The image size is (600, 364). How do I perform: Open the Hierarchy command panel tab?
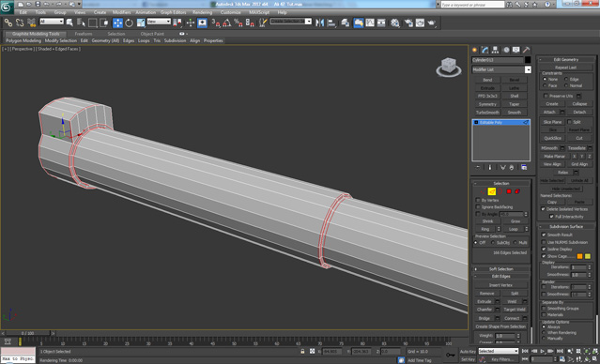pyautogui.click(x=496, y=50)
